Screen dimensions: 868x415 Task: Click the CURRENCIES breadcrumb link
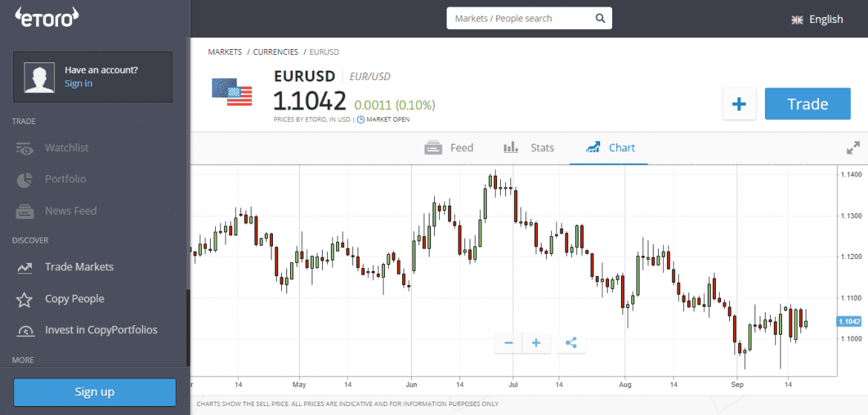[x=275, y=52]
